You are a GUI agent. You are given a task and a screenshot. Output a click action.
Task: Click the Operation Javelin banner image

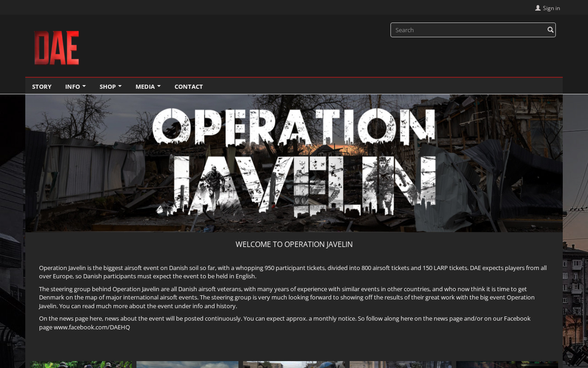[x=294, y=163]
